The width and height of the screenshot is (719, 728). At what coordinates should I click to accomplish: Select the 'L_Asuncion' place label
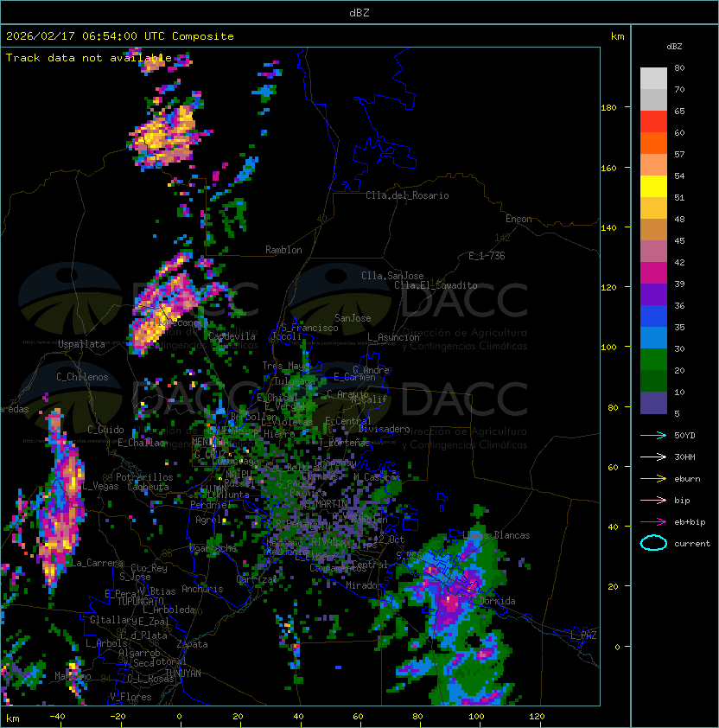(x=393, y=337)
